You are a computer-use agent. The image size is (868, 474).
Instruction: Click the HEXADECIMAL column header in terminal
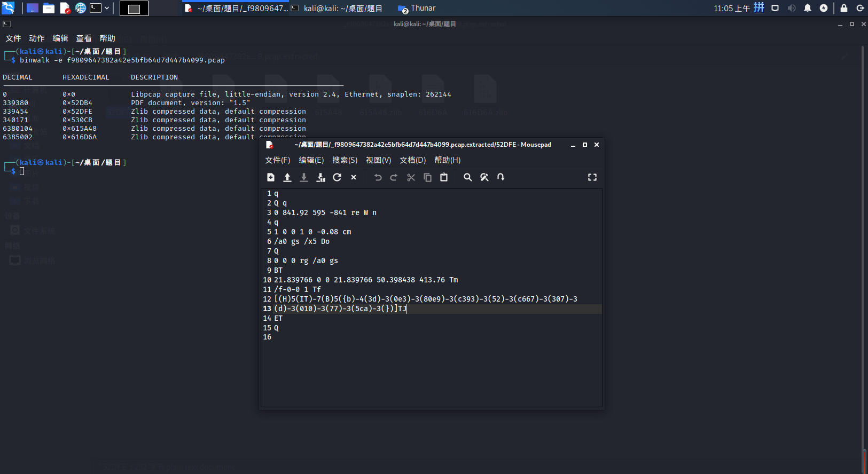coord(86,77)
